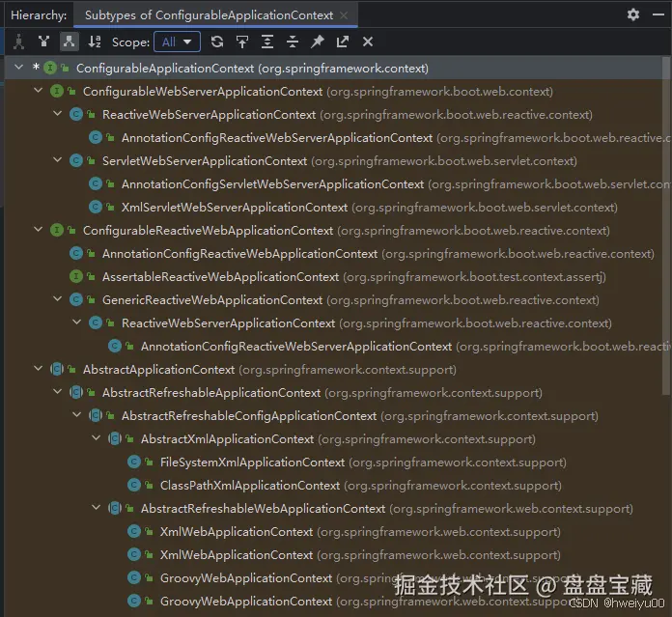Select ClassPathXmlApplicationContext row
The width and height of the screenshot is (672, 617).
(333, 485)
